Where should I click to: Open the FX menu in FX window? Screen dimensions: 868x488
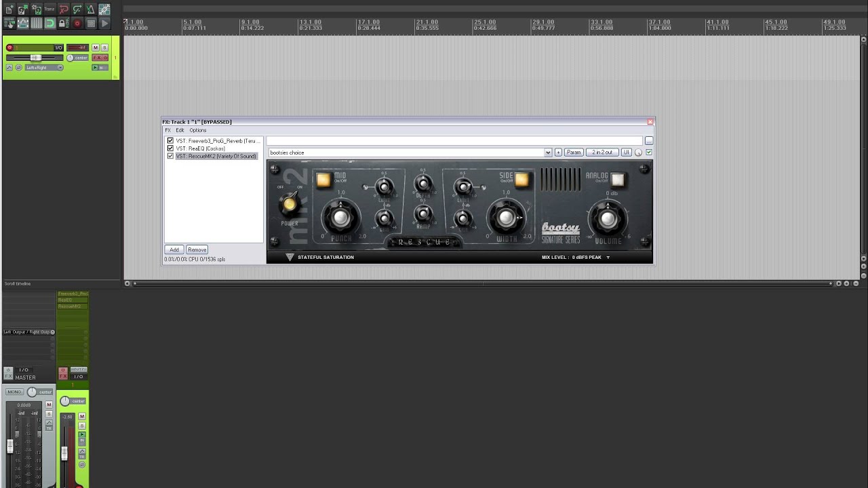point(167,130)
